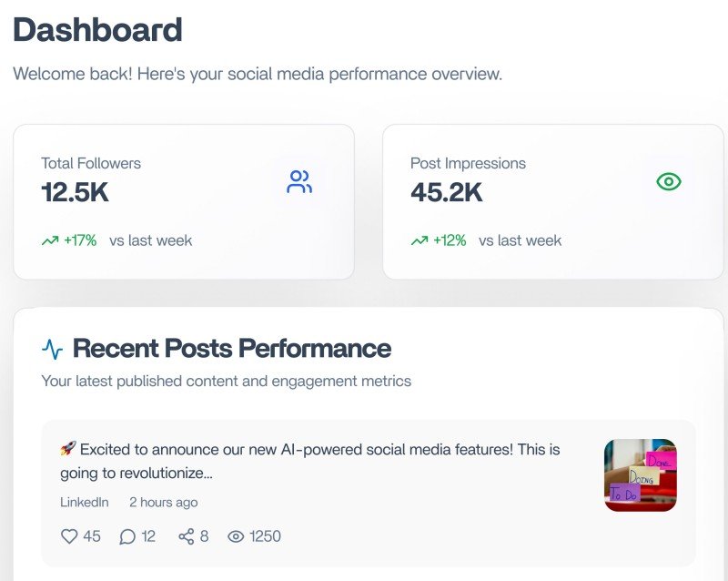728x581 pixels.
Task: Click the Total Followers people icon
Action: (299, 182)
